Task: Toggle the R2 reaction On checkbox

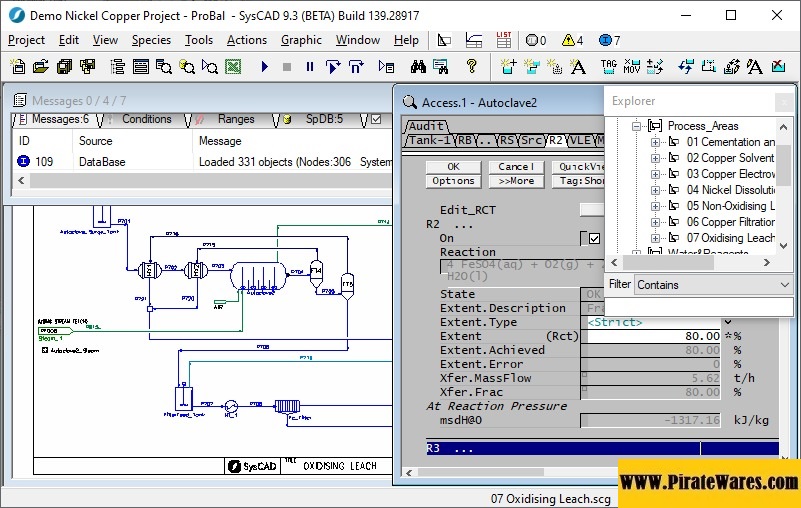Action: pos(594,238)
